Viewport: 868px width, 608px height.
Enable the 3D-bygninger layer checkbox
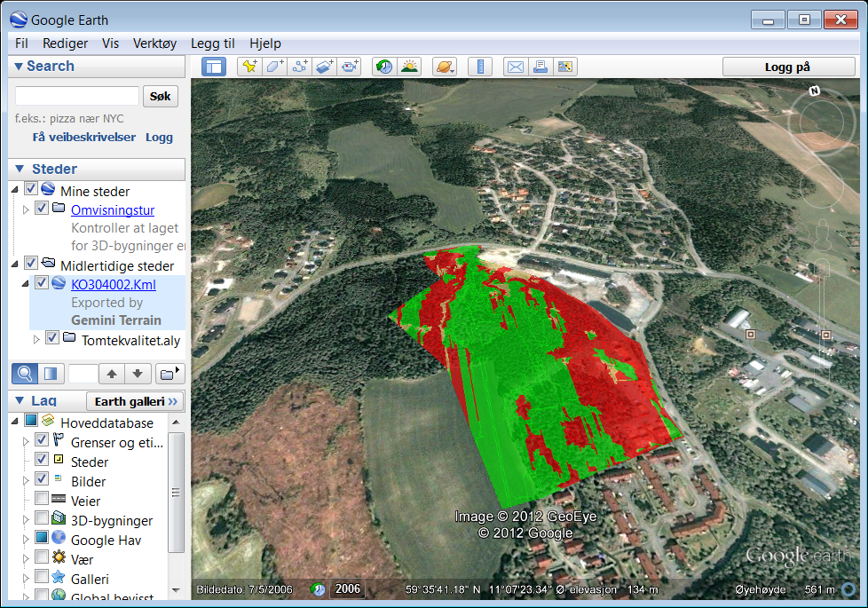pyautogui.click(x=42, y=520)
